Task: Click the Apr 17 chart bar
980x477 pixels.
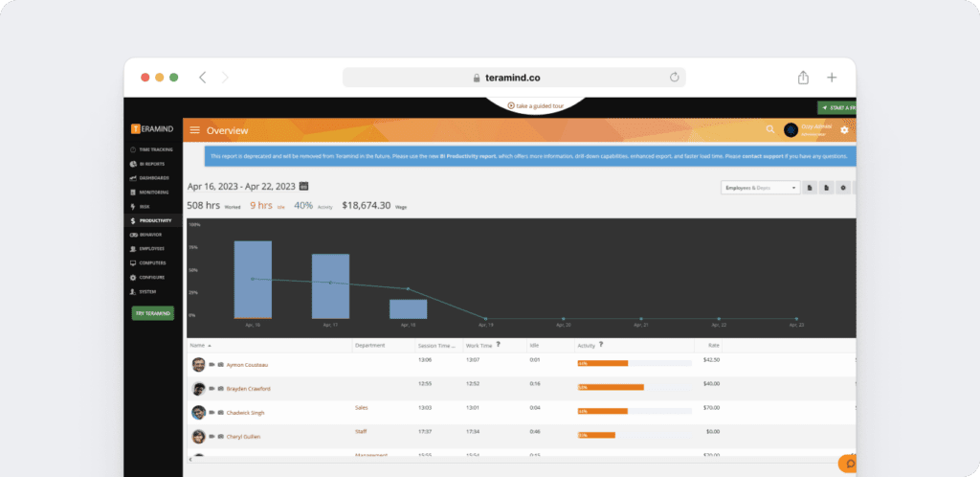Action: click(330, 286)
